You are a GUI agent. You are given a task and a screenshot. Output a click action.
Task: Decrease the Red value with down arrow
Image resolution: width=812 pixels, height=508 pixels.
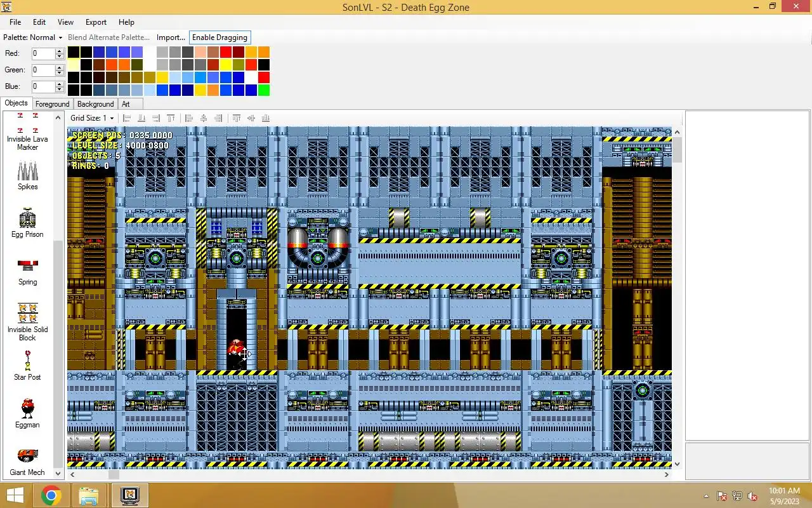tap(60, 57)
